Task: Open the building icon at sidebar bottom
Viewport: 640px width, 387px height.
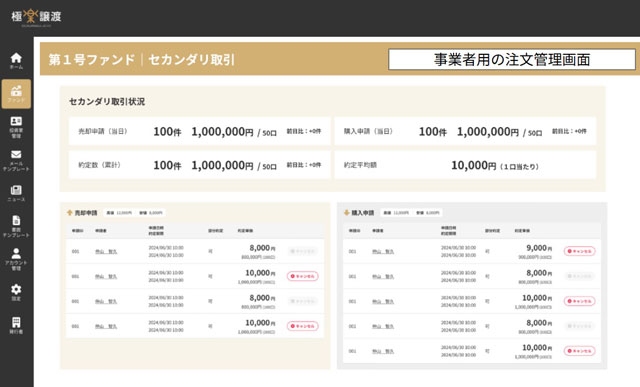Action: (16, 325)
